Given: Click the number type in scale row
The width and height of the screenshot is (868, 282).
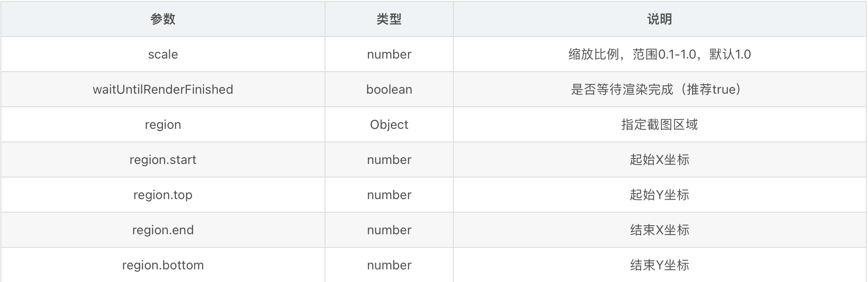Looking at the screenshot, I should pos(389,54).
